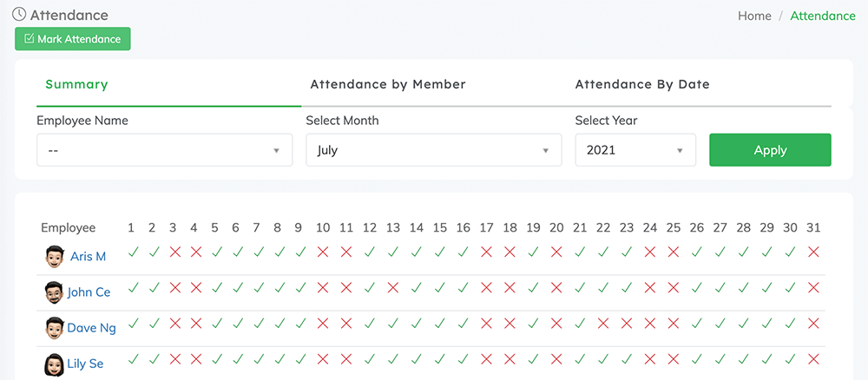Image resolution: width=868 pixels, height=380 pixels.
Task: Switch to the Attendance By Date tab
Action: pyautogui.click(x=642, y=84)
